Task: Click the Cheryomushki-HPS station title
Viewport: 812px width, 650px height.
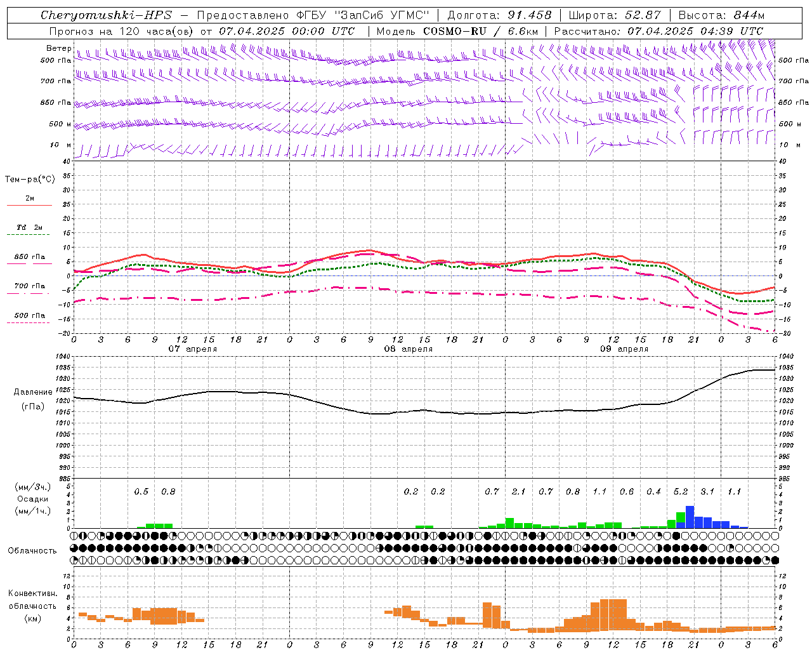Action: (106, 15)
